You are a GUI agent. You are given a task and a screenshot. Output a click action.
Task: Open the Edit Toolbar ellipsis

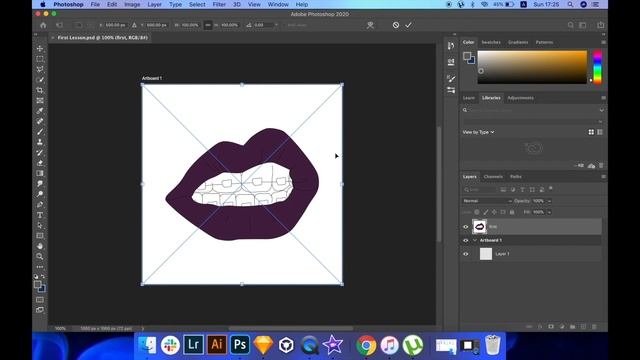(x=40, y=267)
